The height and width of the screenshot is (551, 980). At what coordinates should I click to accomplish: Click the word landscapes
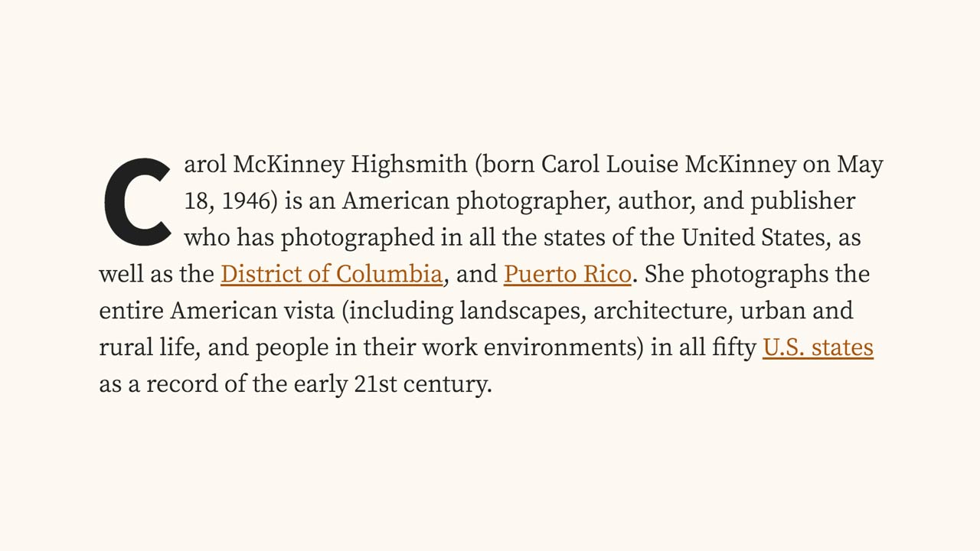(x=523, y=311)
